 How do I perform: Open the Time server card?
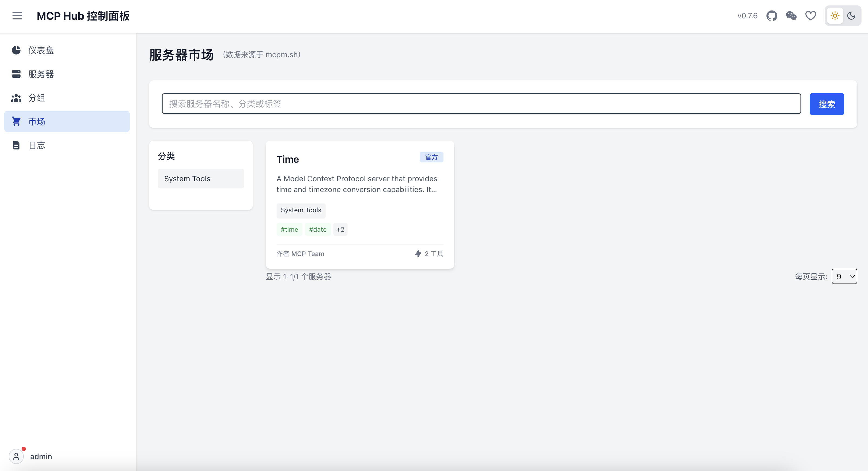point(288,159)
